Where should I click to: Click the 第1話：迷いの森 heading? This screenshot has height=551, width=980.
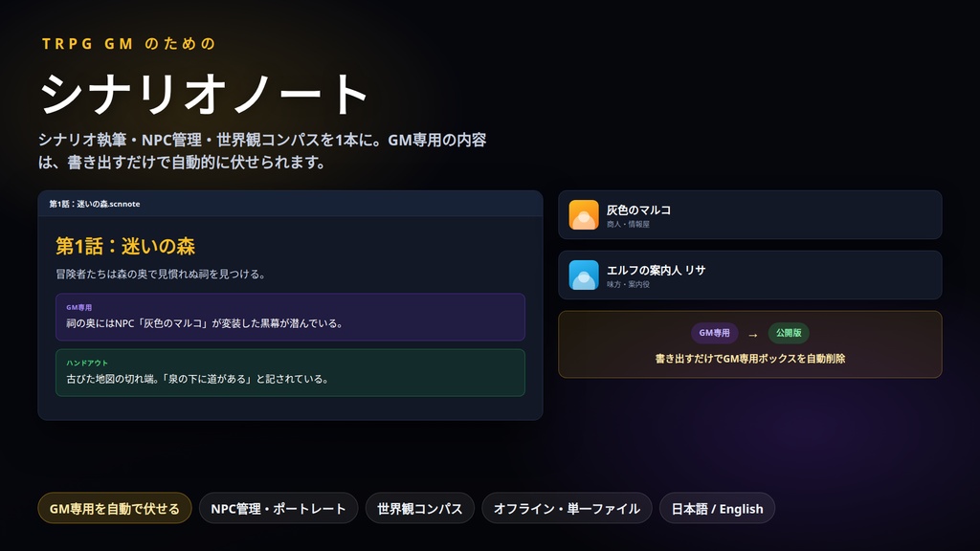point(125,246)
